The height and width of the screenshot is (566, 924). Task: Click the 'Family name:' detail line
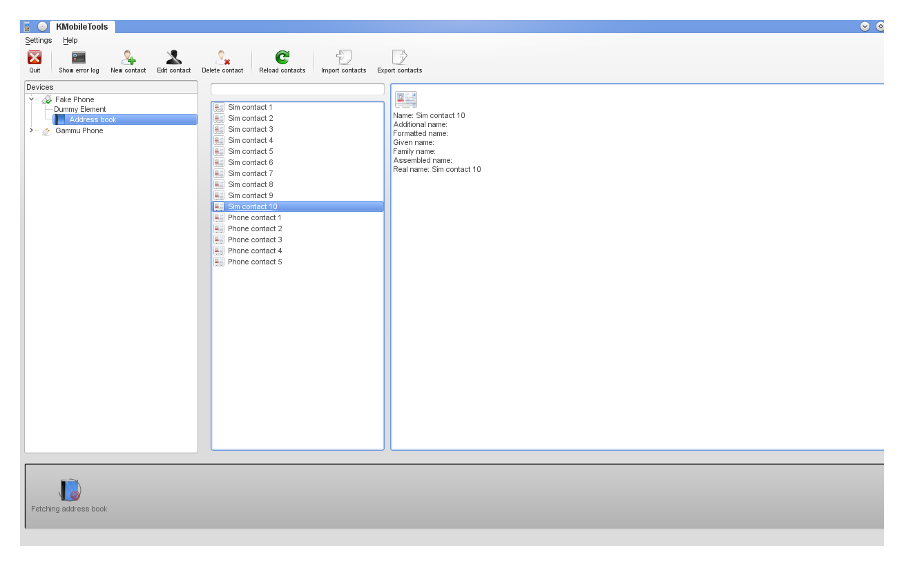[414, 151]
